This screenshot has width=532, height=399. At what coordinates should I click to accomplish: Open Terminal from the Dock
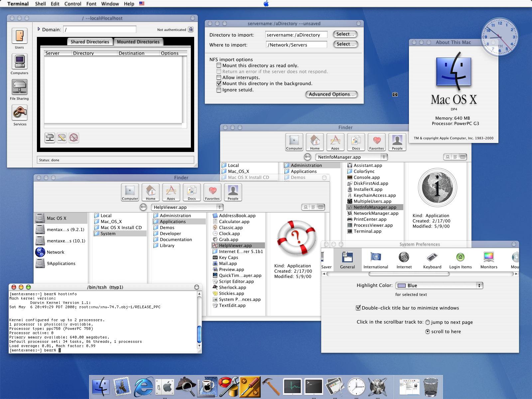pos(314,387)
